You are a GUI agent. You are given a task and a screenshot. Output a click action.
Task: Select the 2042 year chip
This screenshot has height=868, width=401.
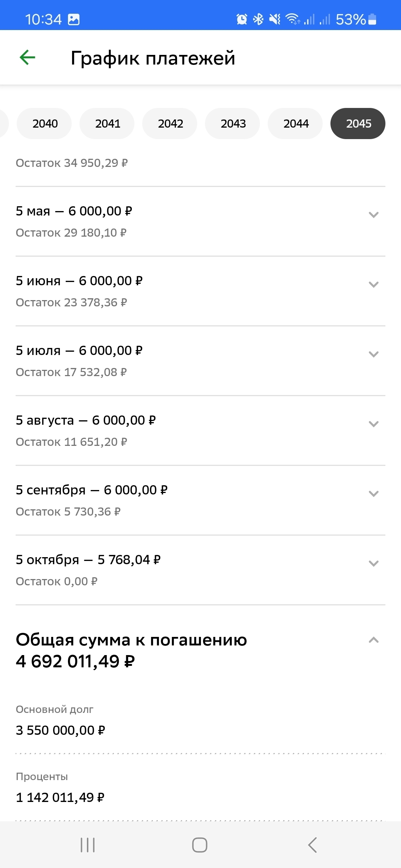pyautogui.click(x=170, y=124)
